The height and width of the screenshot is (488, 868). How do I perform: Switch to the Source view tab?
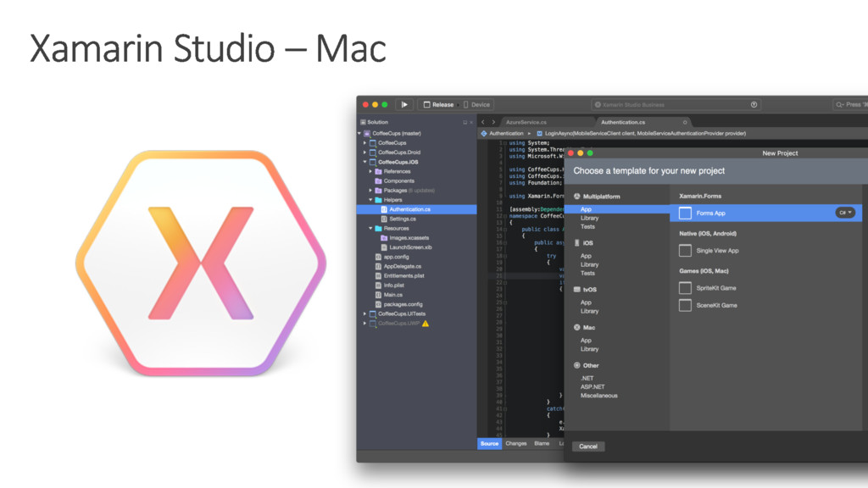pos(489,444)
